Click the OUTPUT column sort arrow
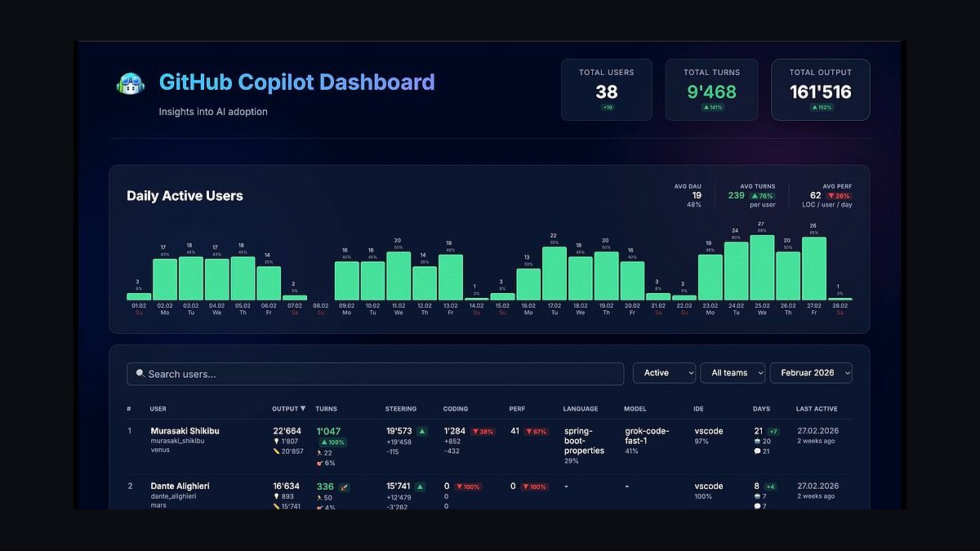 (x=303, y=409)
